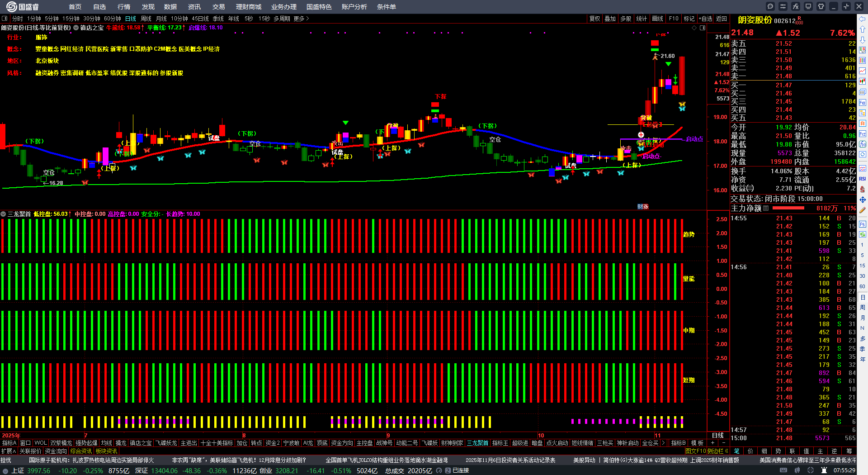The image size is (868, 475).
Task: Click the right arrow after 全仓买 tab
Action: pos(663,443)
